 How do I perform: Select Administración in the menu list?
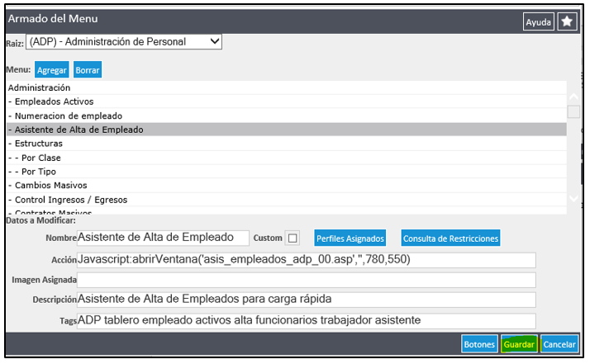[40, 87]
